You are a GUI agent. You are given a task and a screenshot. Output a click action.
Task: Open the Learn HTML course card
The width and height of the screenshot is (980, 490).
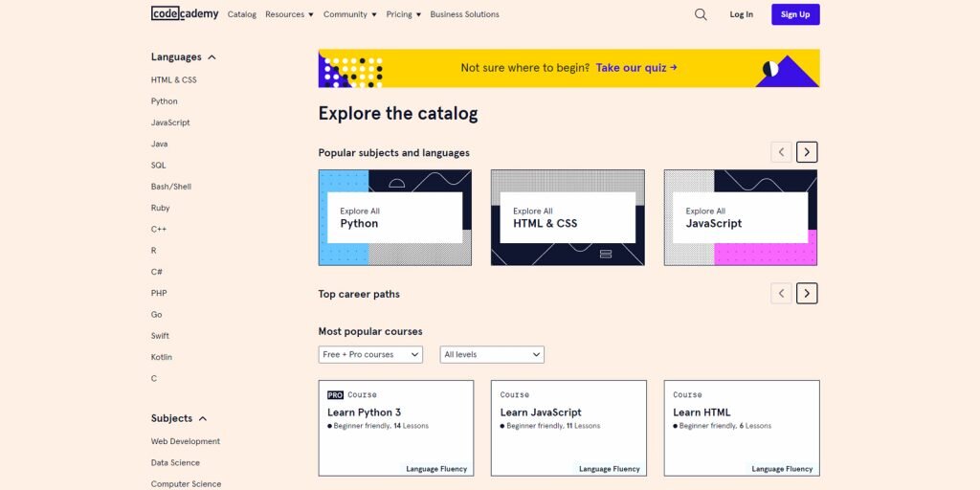(742, 428)
